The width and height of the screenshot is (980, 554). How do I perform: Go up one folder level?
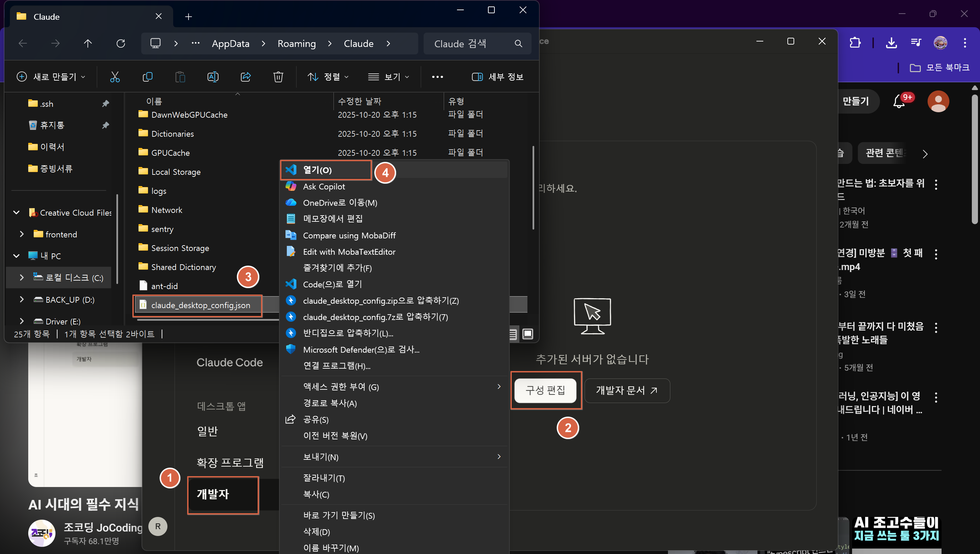click(x=88, y=44)
